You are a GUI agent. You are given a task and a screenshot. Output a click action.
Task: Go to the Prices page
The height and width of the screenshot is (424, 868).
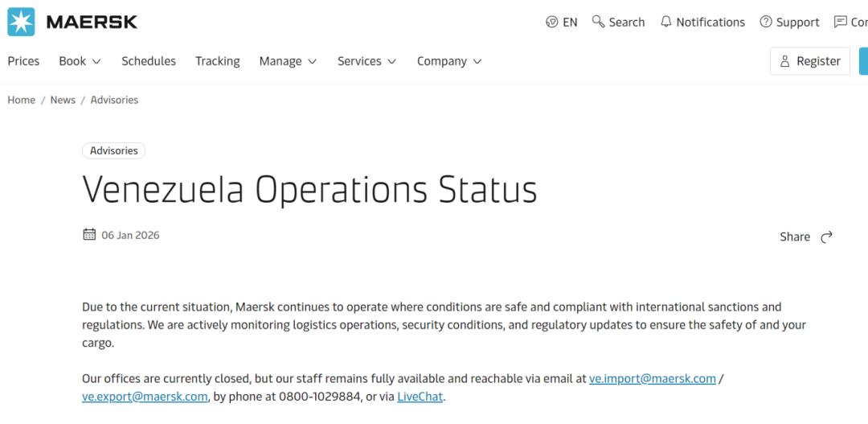[23, 61]
